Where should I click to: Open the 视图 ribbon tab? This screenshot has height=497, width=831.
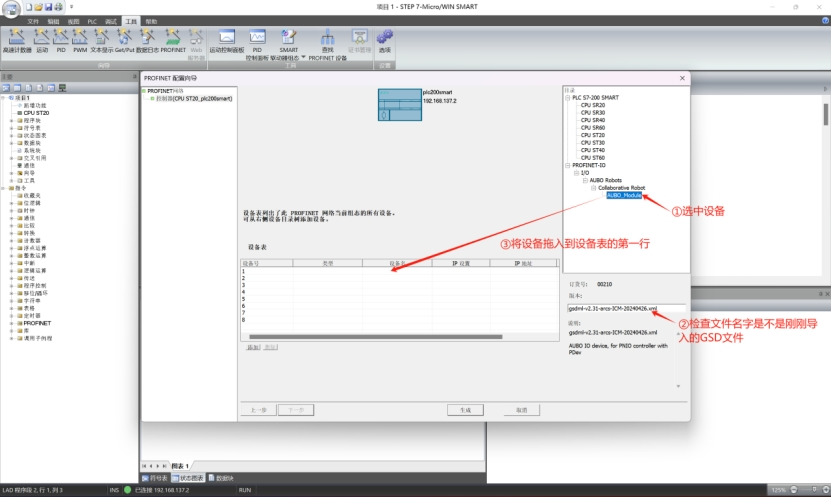73,20
